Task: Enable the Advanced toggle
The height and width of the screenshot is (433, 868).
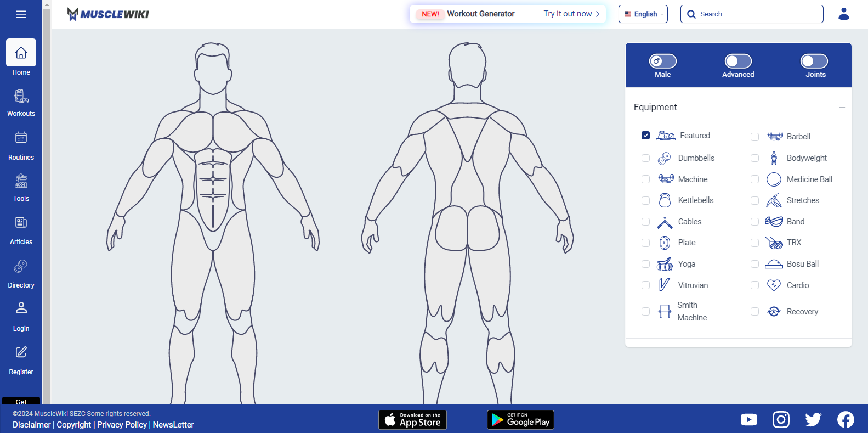Action: click(737, 61)
